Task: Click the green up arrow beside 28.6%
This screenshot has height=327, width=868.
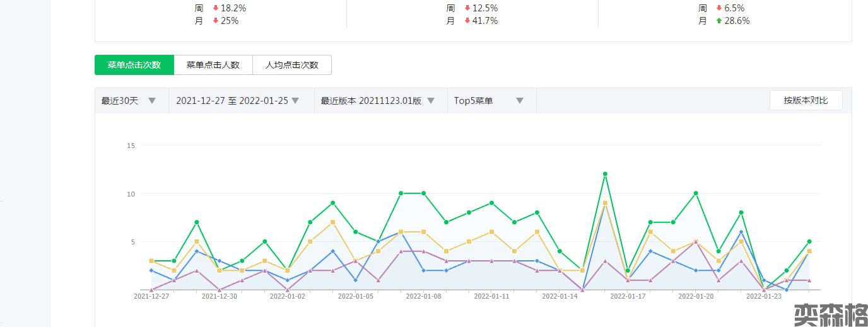Action: tap(719, 21)
